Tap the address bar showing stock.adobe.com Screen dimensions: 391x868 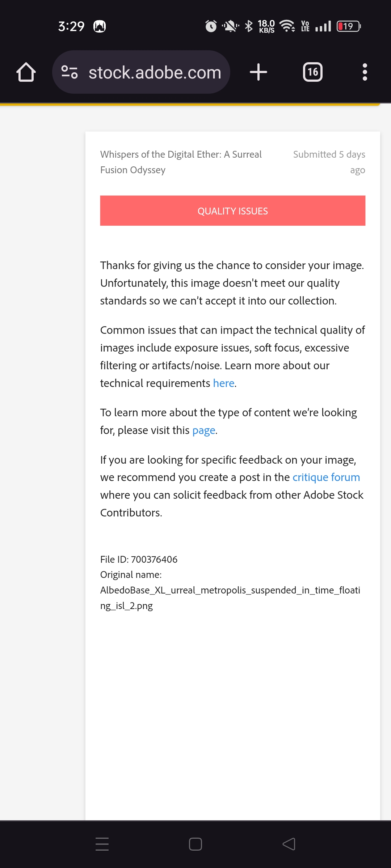coord(154,72)
